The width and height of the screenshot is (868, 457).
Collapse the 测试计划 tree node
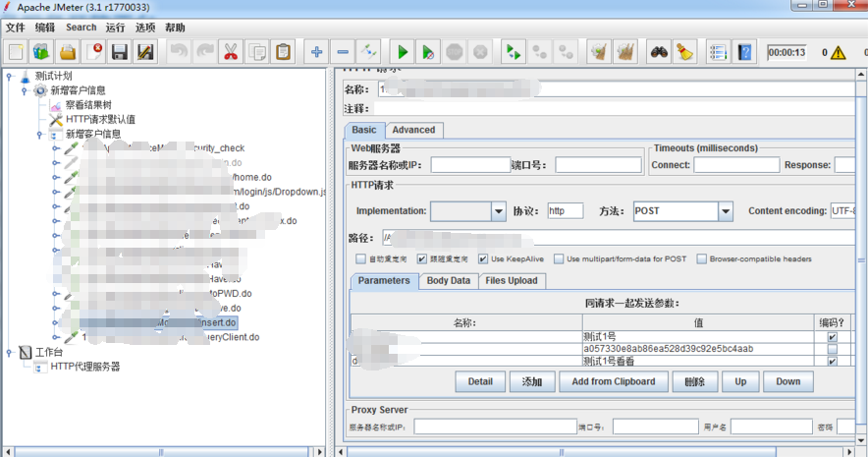pos(9,76)
